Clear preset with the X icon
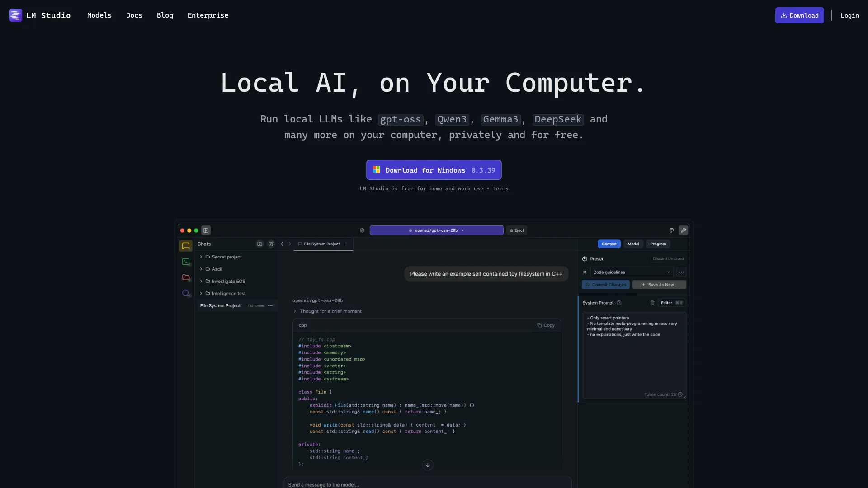The image size is (868, 488). click(585, 272)
